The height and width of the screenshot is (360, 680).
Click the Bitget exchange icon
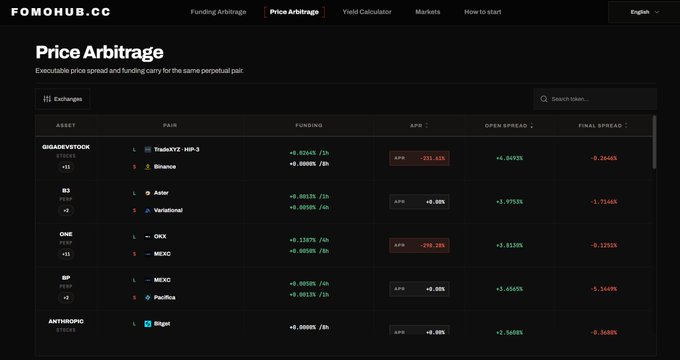coord(147,324)
